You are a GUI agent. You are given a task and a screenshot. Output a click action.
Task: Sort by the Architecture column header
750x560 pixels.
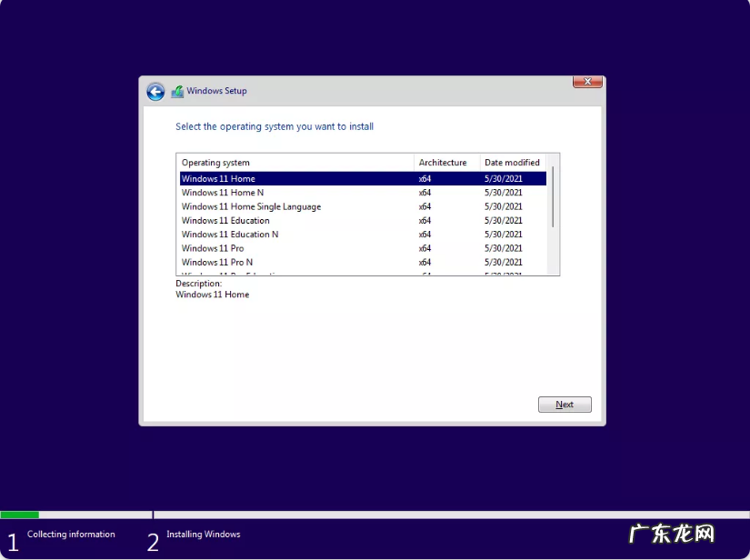(x=442, y=162)
